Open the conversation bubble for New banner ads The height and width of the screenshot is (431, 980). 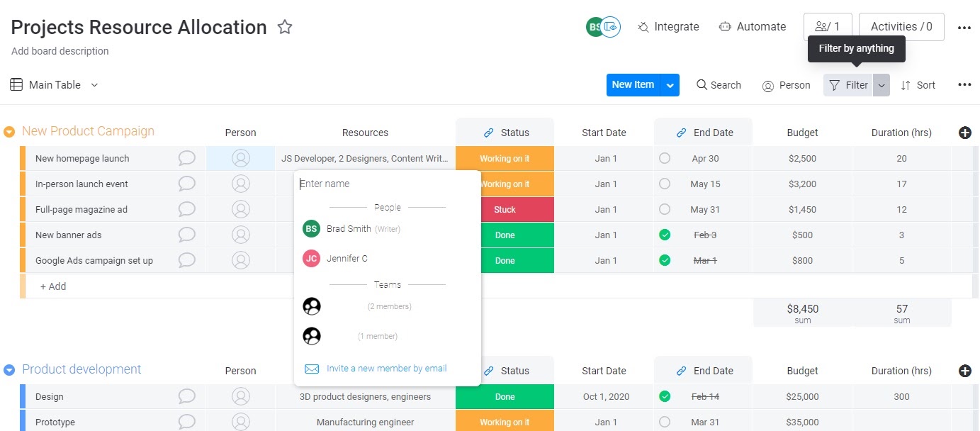click(x=187, y=235)
